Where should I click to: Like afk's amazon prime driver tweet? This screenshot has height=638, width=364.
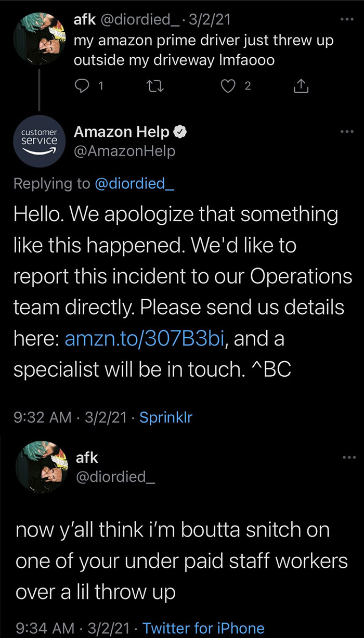[227, 85]
